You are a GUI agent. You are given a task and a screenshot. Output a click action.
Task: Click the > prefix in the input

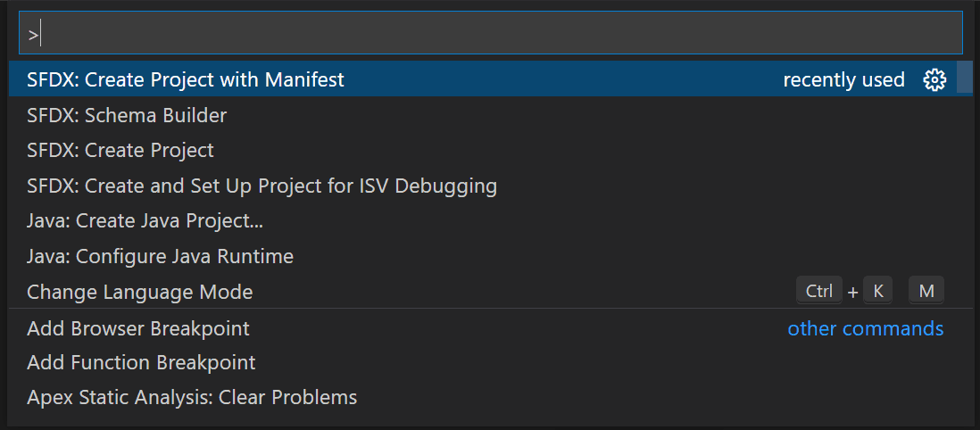pyautogui.click(x=33, y=36)
